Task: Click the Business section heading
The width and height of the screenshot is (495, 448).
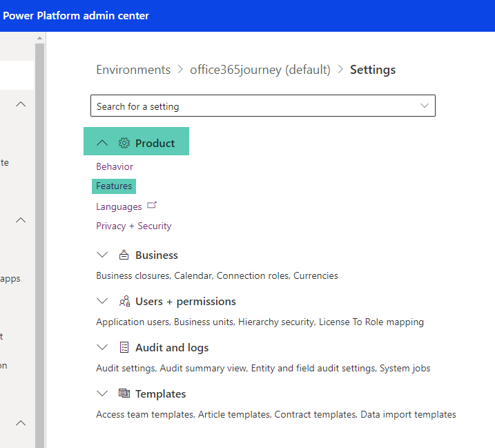Action: [x=157, y=255]
